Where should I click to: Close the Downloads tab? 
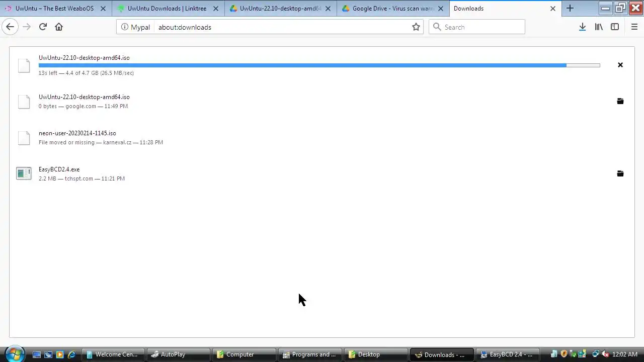pos(552,9)
